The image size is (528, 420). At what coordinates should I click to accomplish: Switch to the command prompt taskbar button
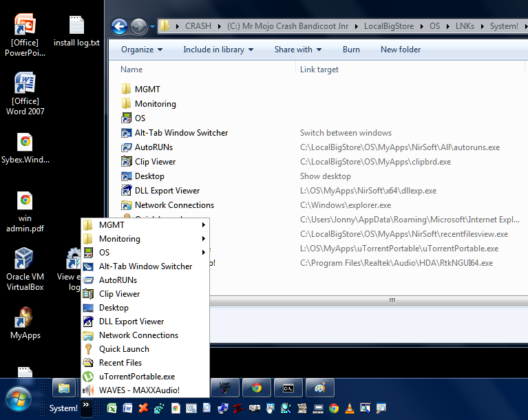click(x=288, y=388)
